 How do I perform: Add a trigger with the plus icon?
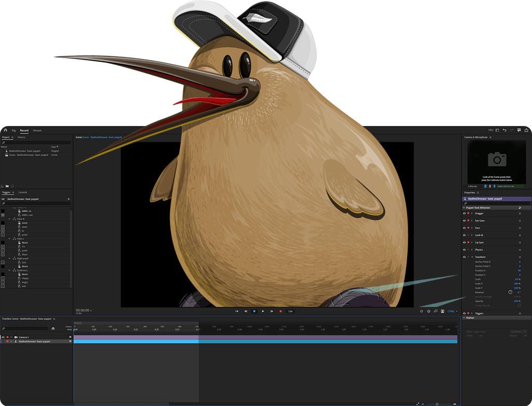68,199
